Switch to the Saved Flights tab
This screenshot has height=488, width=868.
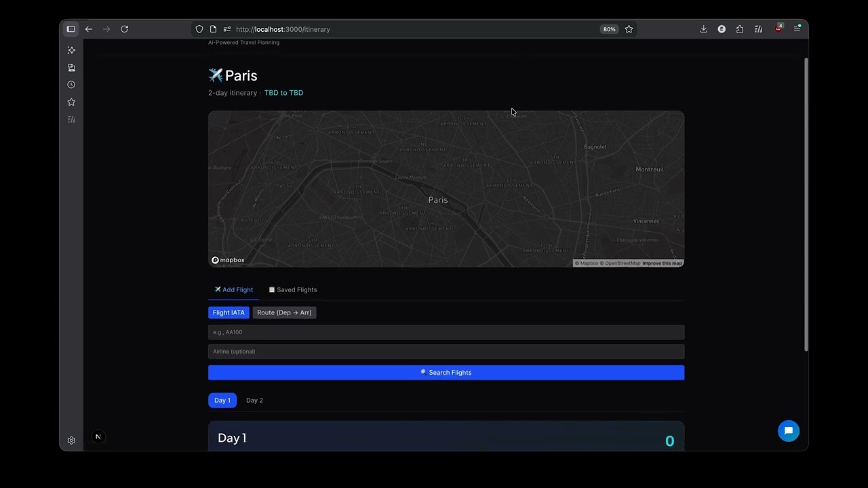coord(293,289)
